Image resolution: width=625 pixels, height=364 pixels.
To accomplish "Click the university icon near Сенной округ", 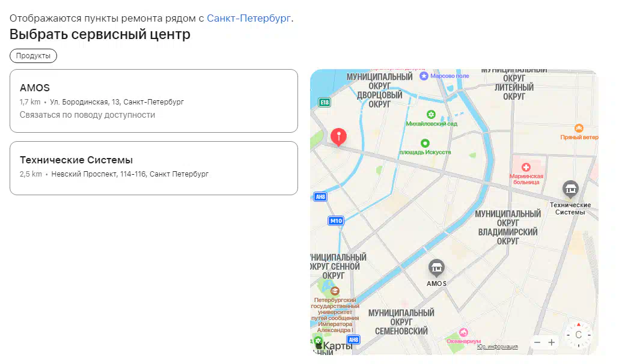I will (335, 291).
